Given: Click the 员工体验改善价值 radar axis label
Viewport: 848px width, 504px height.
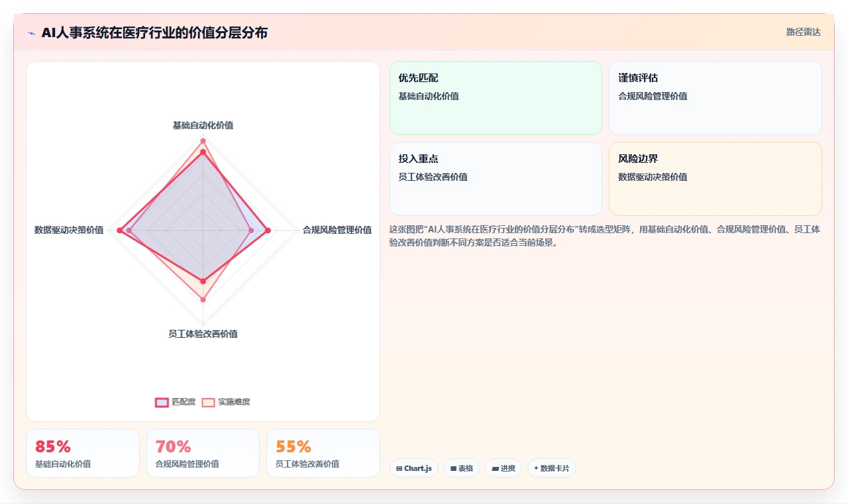Looking at the screenshot, I should click(203, 334).
